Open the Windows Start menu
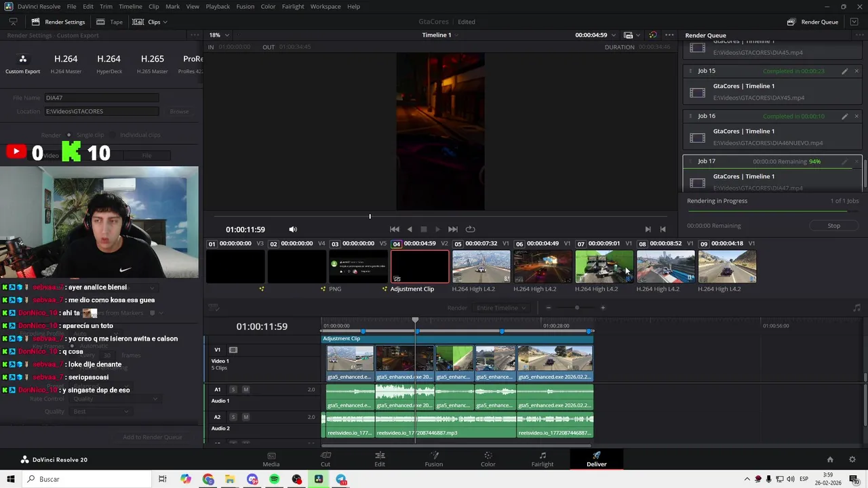The width and height of the screenshot is (868, 488). click(10, 479)
